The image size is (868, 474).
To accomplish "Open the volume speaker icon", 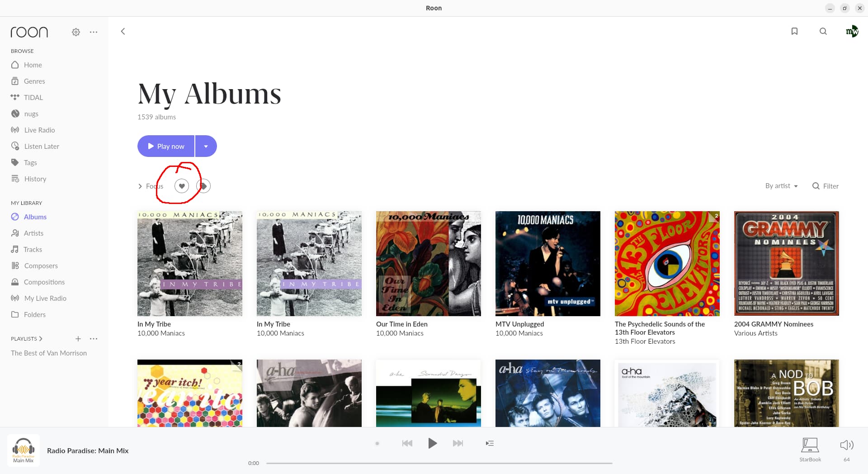I will point(847,445).
